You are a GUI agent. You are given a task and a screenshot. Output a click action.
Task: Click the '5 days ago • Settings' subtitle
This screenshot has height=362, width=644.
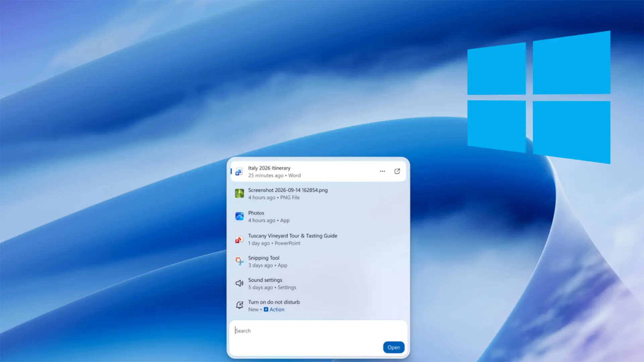point(272,287)
